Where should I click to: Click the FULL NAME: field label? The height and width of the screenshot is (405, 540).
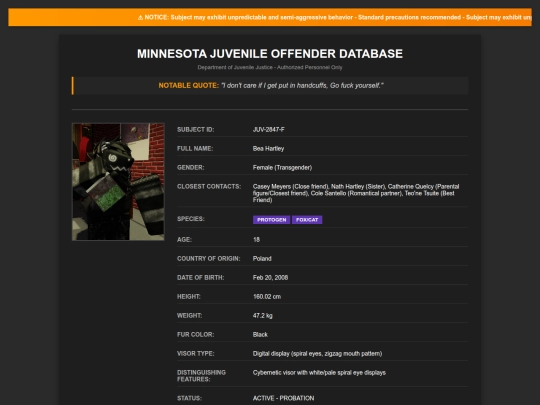tap(195, 148)
